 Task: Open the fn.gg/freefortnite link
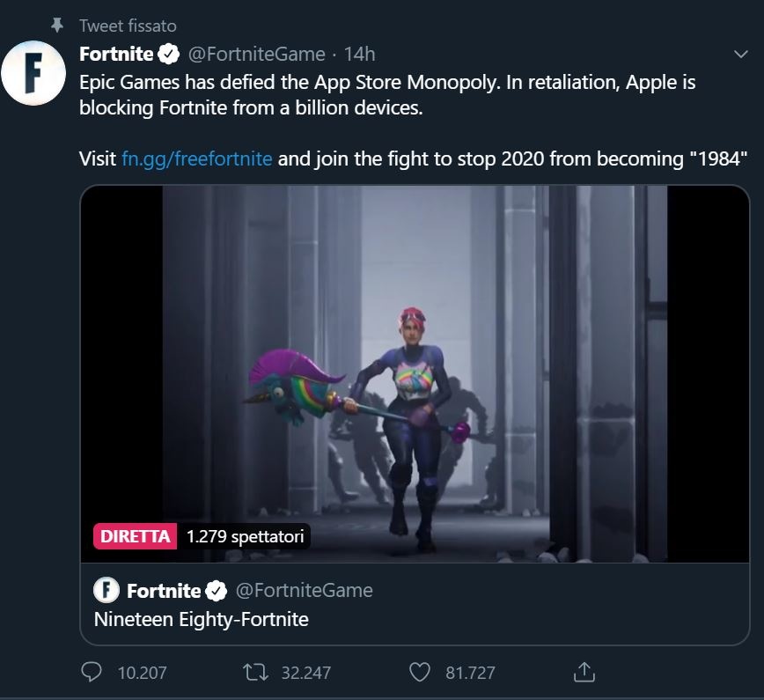[x=197, y=159]
